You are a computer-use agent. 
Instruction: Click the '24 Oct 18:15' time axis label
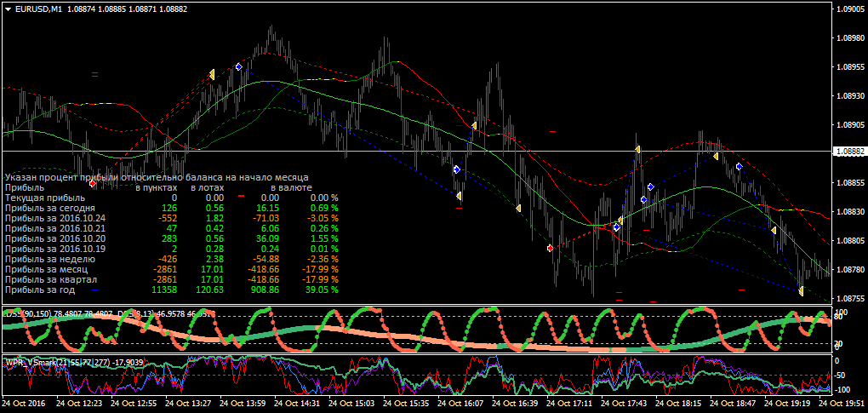pos(679,404)
